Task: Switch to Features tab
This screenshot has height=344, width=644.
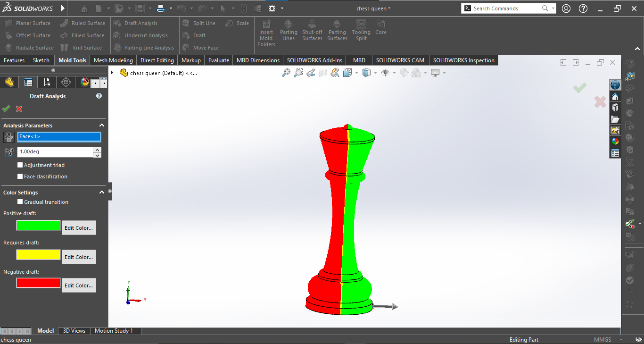Action: [x=14, y=60]
